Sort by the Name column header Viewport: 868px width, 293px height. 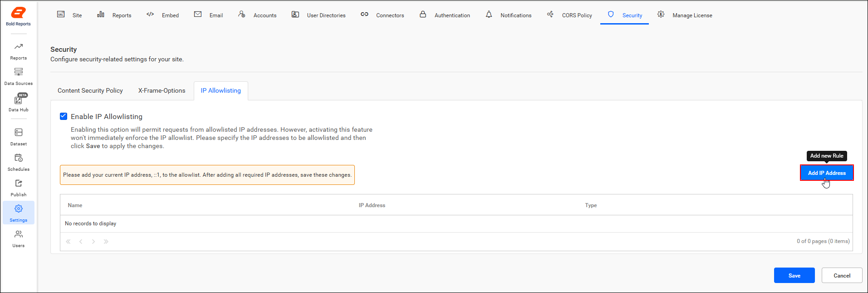click(75, 205)
